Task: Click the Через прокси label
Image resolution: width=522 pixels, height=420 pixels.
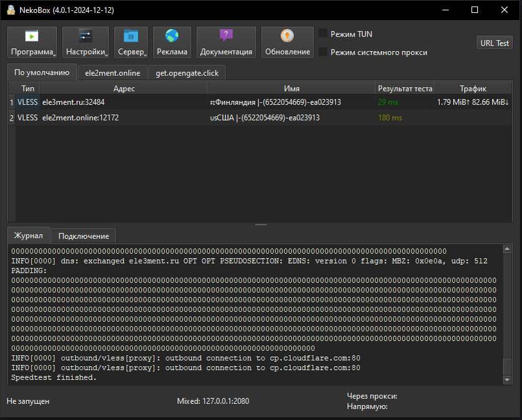Action: point(372,396)
